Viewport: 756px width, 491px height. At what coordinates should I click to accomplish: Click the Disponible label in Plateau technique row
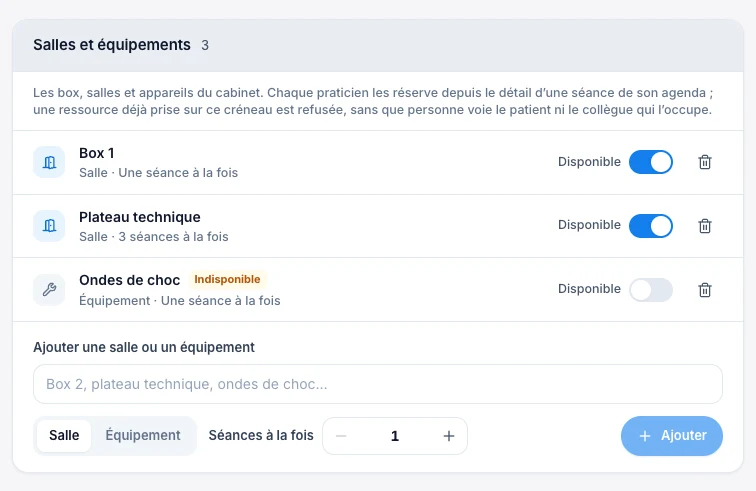click(589, 225)
